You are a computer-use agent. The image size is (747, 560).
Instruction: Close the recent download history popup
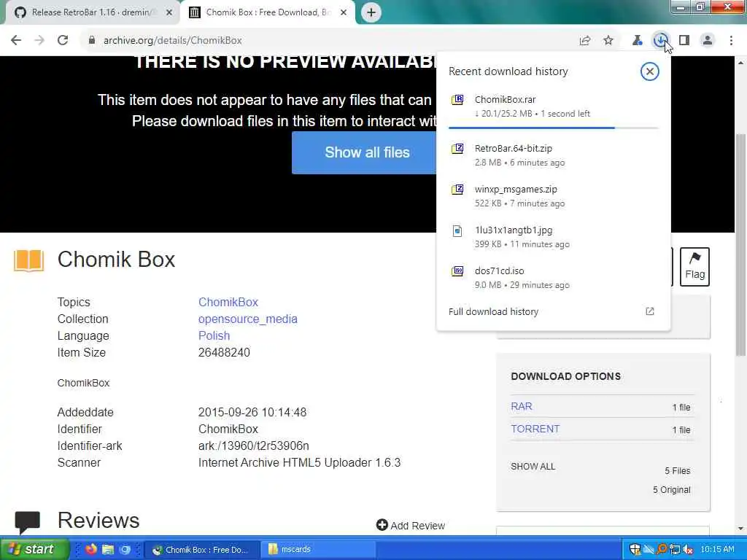(x=649, y=71)
